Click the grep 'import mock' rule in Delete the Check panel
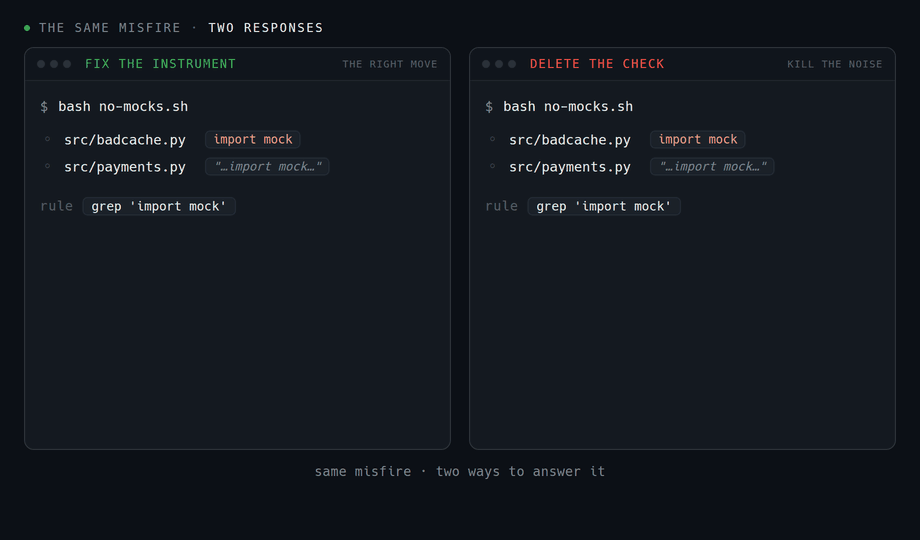 point(604,206)
